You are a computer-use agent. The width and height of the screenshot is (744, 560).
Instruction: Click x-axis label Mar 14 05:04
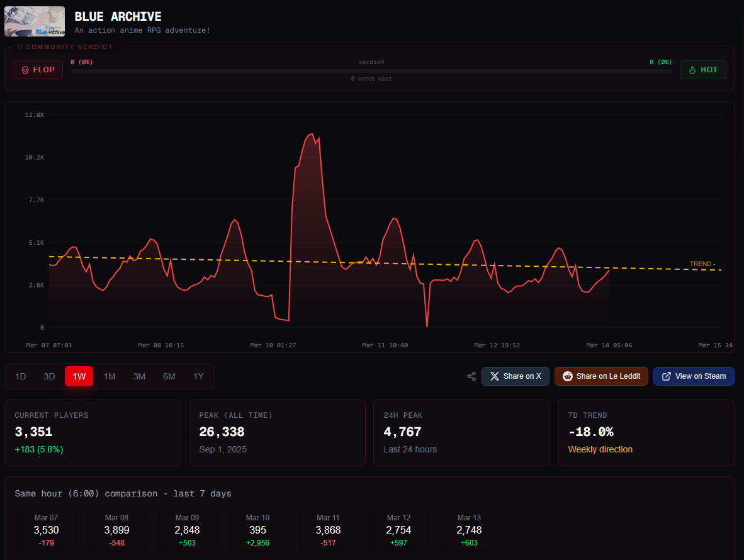tap(609, 345)
